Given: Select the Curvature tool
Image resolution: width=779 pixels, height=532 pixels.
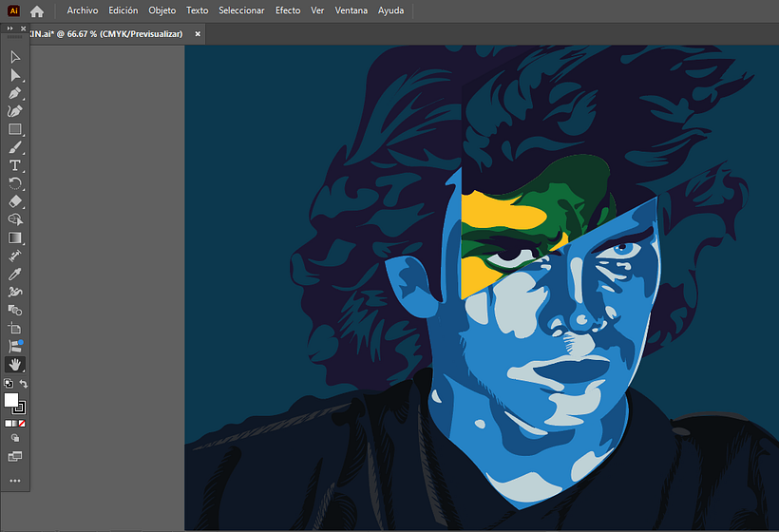Looking at the screenshot, I should pos(15,111).
